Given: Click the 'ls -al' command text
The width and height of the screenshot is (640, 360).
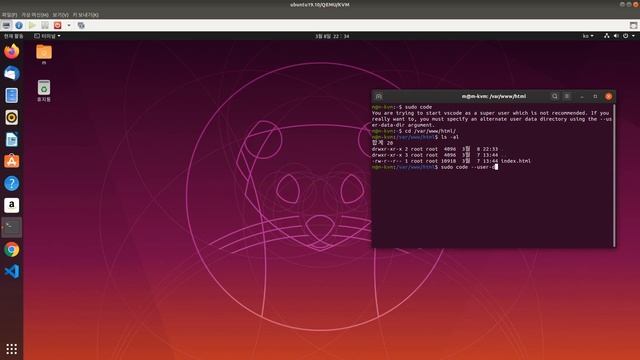Looking at the screenshot, I should tap(450, 137).
